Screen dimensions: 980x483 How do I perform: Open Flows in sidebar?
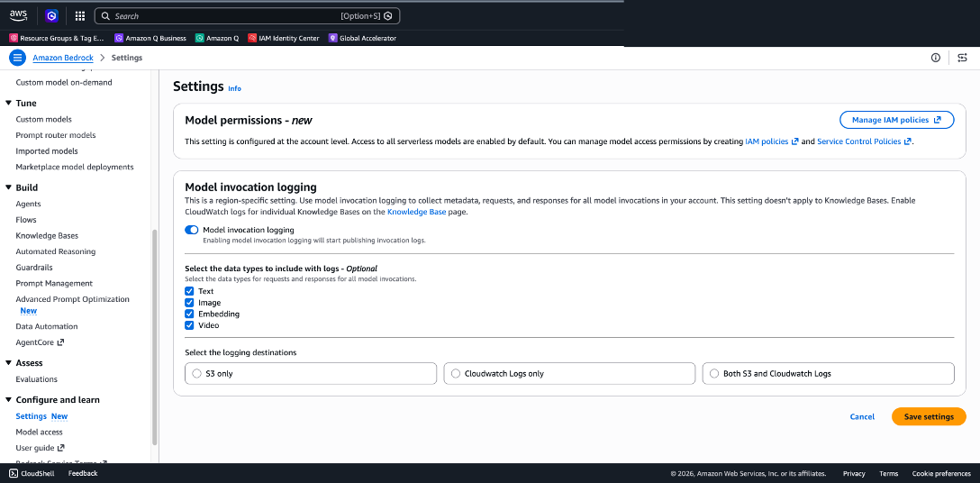click(26, 220)
